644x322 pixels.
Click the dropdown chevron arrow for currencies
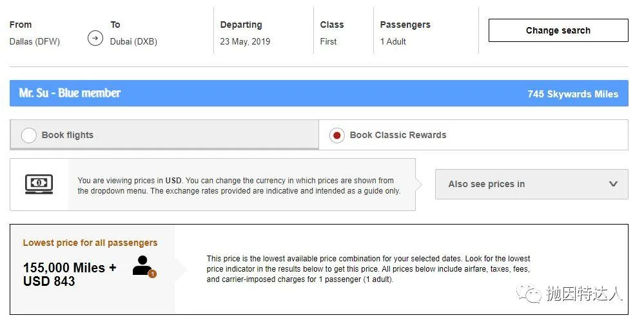click(x=613, y=184)
